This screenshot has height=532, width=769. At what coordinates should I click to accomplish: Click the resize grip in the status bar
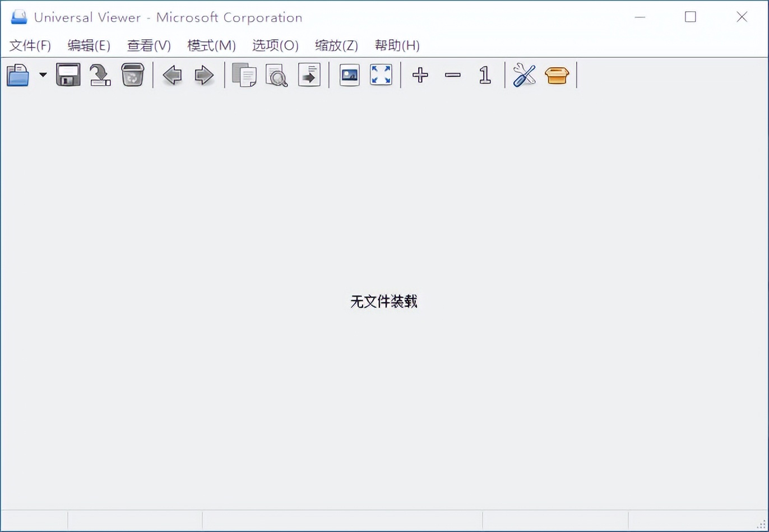tap(759, 523)
